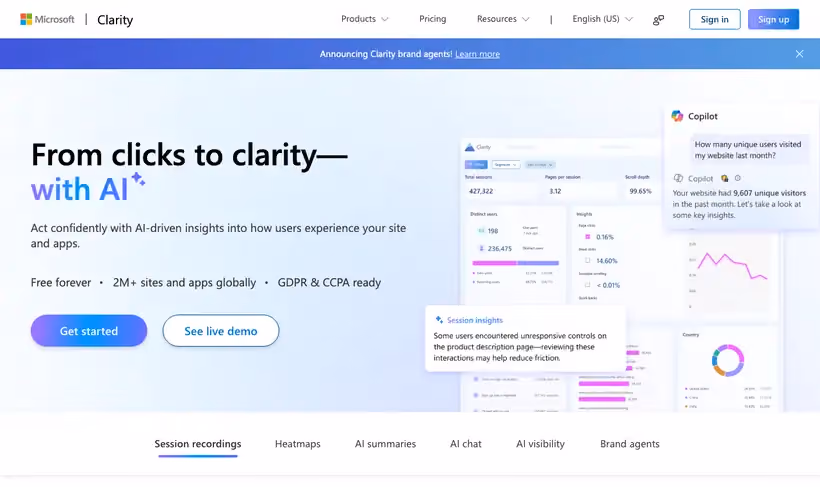Expand the Resources dropdown
820x487 pixels.
503,19
